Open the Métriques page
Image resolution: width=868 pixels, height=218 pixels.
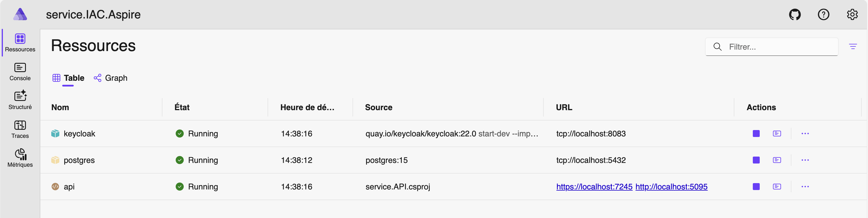[20, 158]
